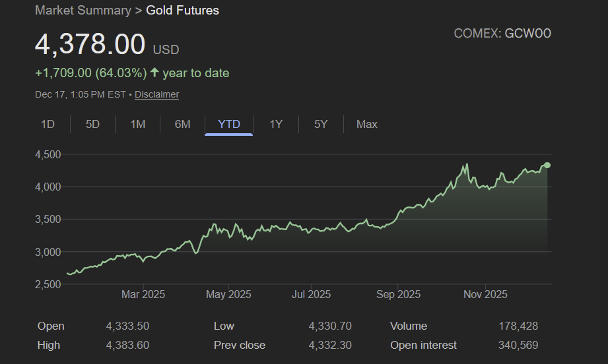
Task: Click the green up arrow next to year to date
Action: pos(154,73)
